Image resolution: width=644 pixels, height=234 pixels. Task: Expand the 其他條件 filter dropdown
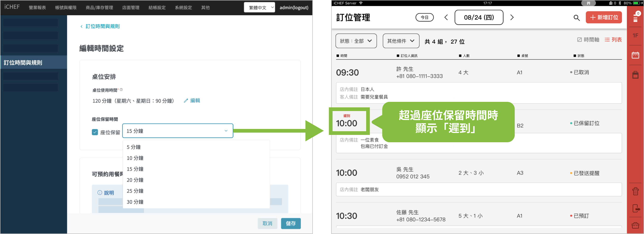401,41
